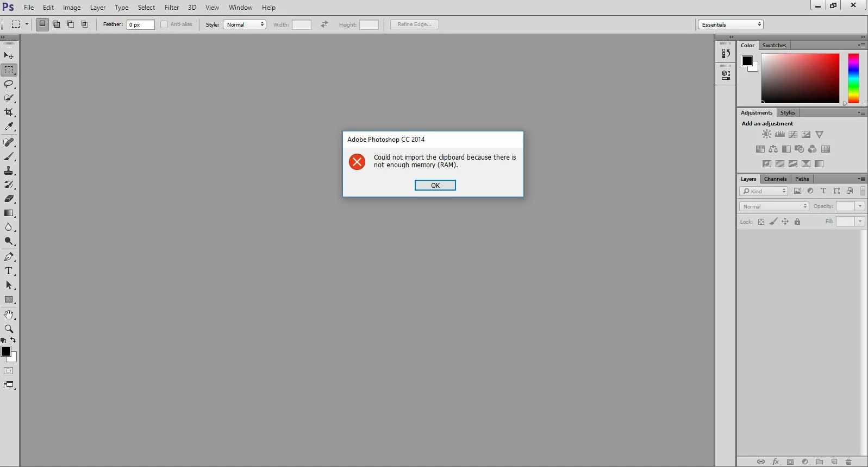
Task: Select the Horizontal Type tool
Action: [x=9, y=271]
